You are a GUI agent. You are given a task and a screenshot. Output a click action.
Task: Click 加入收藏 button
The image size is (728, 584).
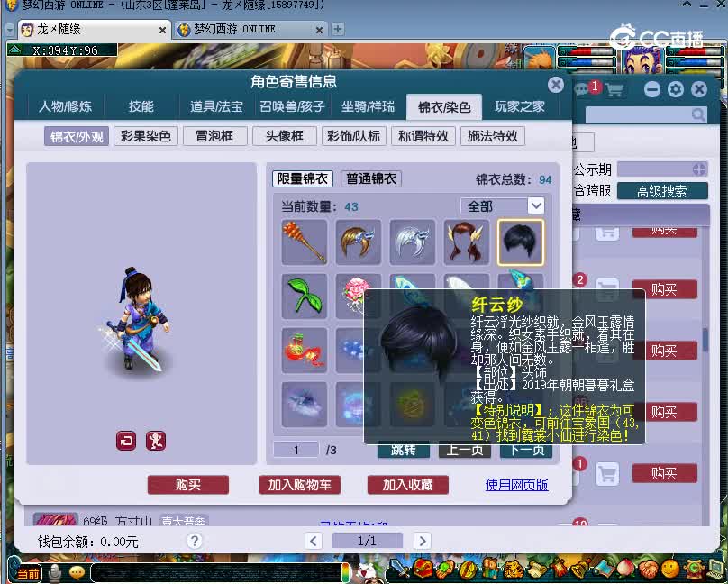click(x=407, y=485)
